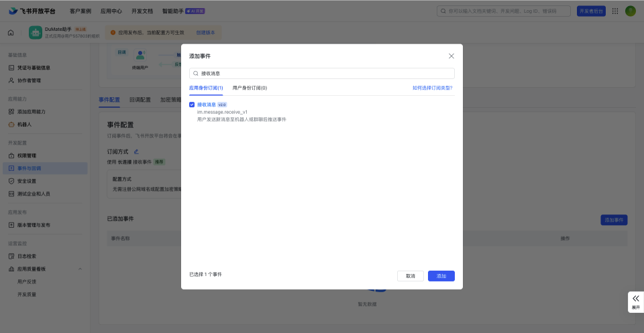Edit 订阅方式 with pencil icon
This screenshot has height=333, width=644.
pos(136,152)
